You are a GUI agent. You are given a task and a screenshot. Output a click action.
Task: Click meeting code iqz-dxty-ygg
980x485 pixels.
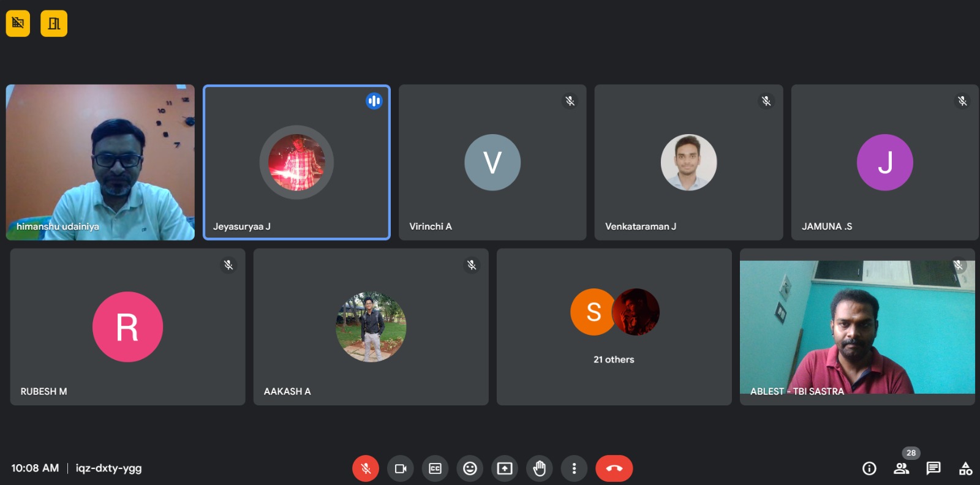tap(108, 468)
